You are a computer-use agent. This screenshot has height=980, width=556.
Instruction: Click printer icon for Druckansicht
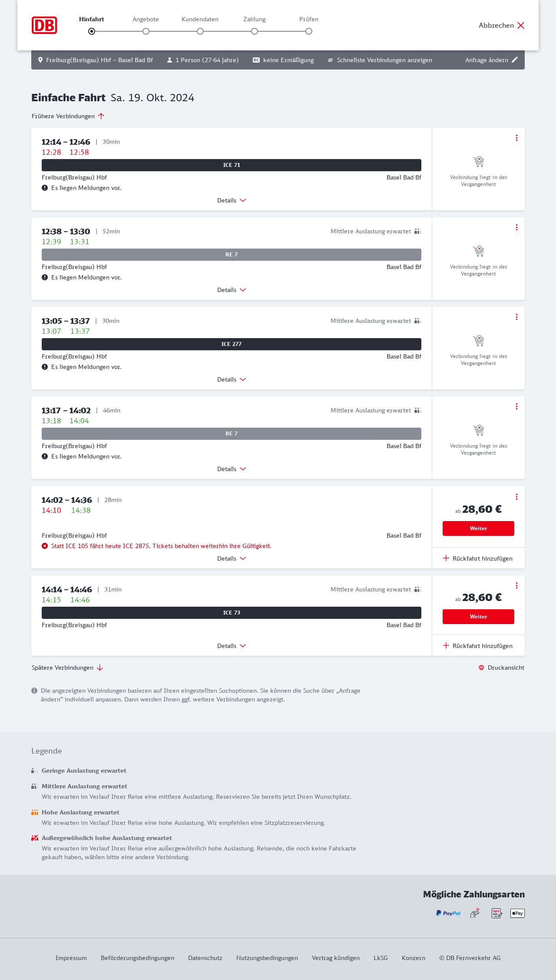(x=481, y=668)
